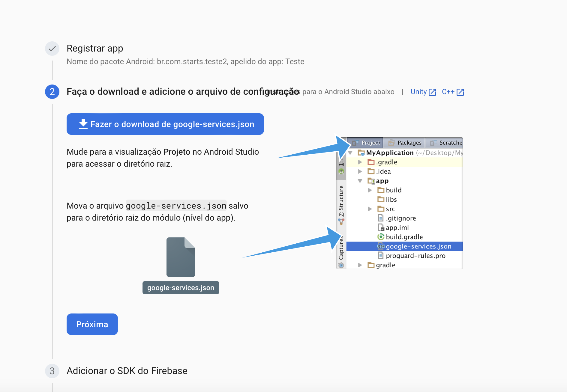Click the libs folder icon
This screenshot has height=392, width=567.
coord(381,200)
